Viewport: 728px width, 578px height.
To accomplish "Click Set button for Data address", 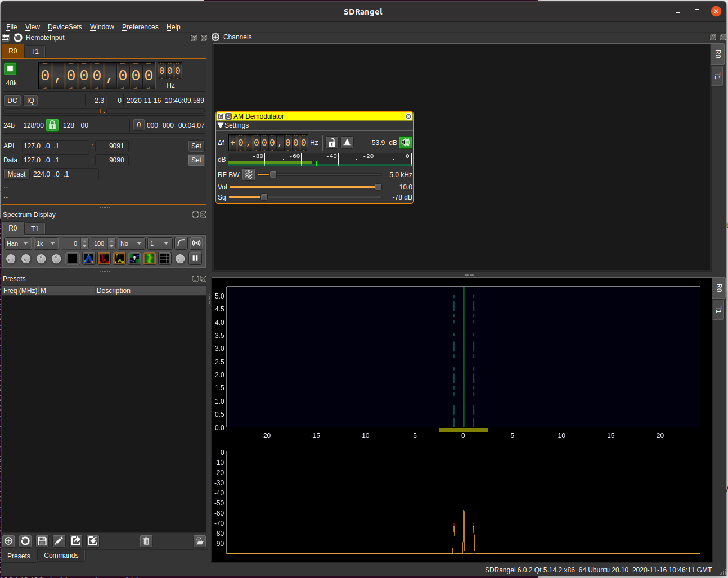I will (196, 160).
